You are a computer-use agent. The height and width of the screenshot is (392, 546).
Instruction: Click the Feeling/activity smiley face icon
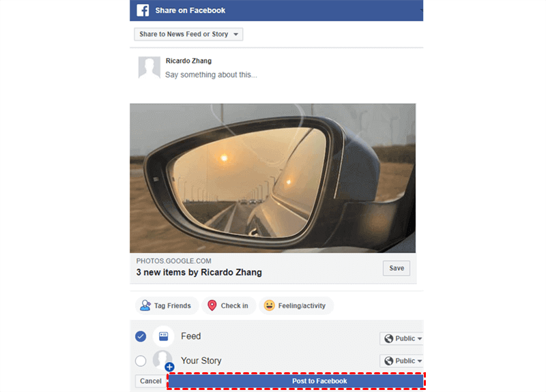click(269, 305)
